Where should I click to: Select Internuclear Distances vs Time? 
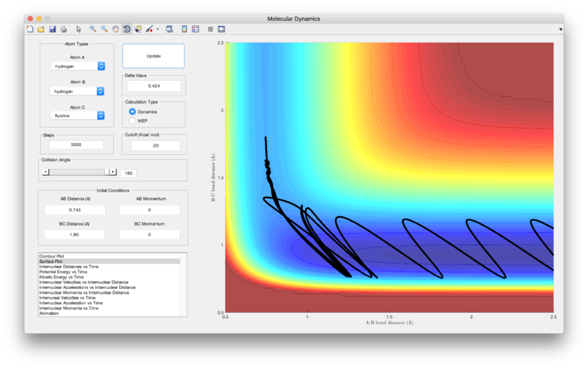68,267
